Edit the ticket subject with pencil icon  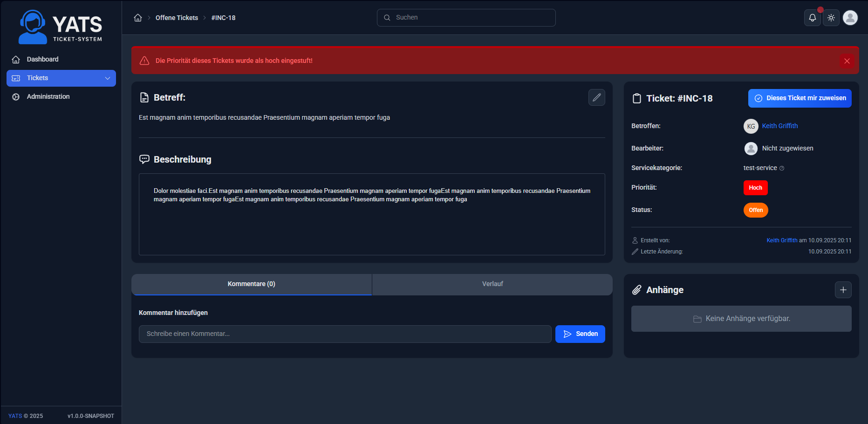pyautogui.click(x=596, y=97)
